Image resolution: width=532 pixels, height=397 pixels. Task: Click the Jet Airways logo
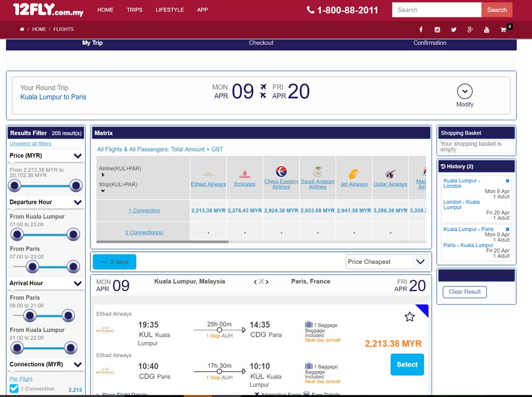(x=354, y=174)
